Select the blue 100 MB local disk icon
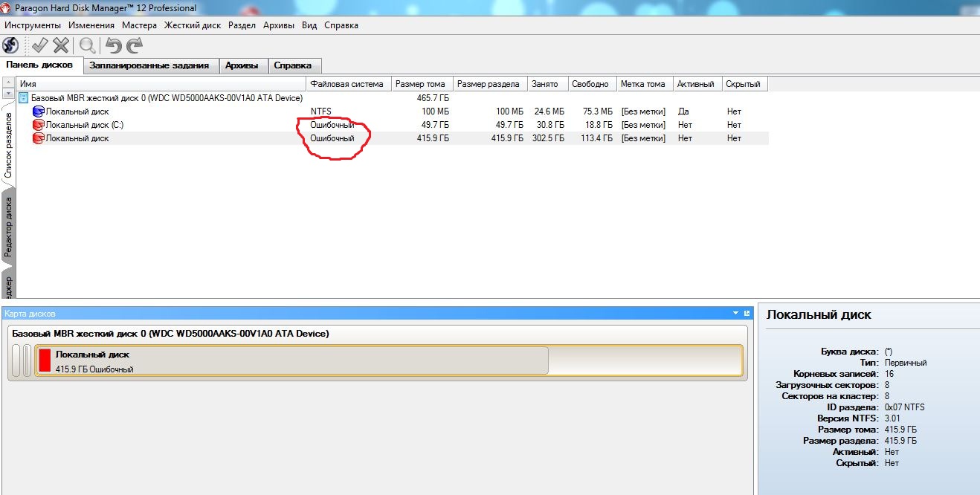 coord(39,111)
